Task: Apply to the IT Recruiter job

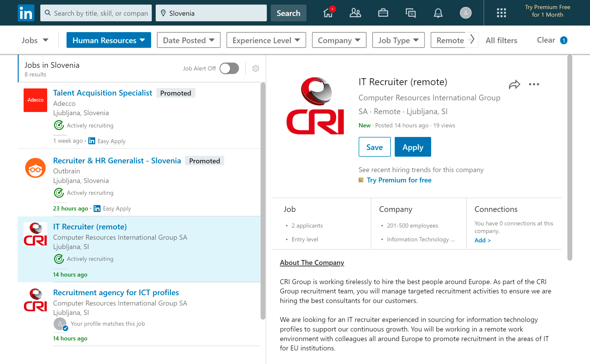Action: 413,147
